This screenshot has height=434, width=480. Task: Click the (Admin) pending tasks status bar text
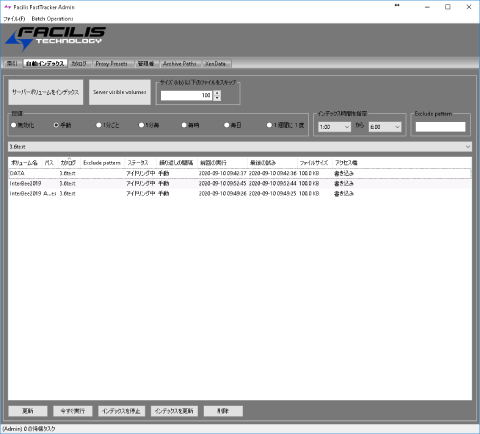[29, 429]
